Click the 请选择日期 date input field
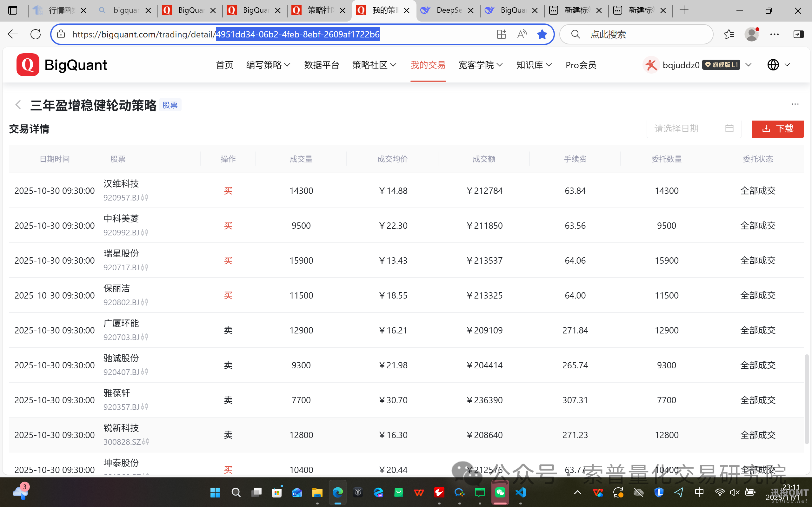The height and width of the screenshot is (507, 812). click(684, 128)
